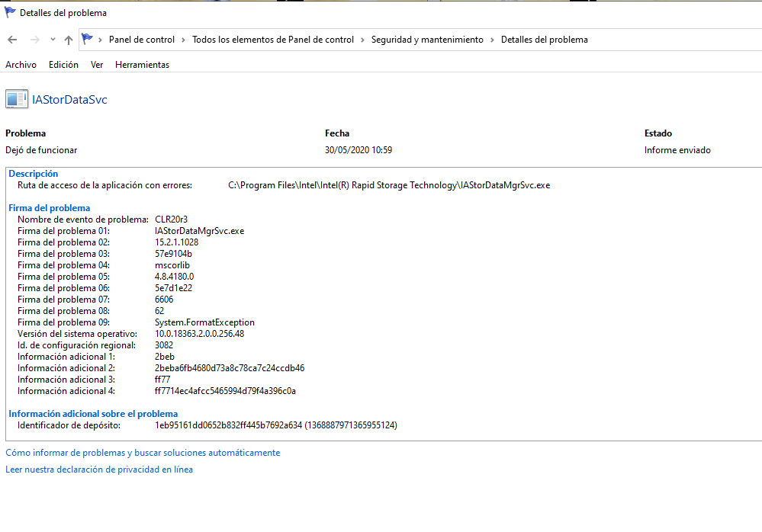This screenshot has width=762, height=532.
Task: Click the IAStorDataSvc application icon
Action: coord(17,99)
